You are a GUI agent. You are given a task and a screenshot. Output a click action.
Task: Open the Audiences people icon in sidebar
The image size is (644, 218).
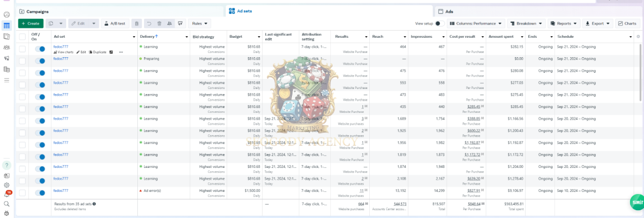click(7, 47)
